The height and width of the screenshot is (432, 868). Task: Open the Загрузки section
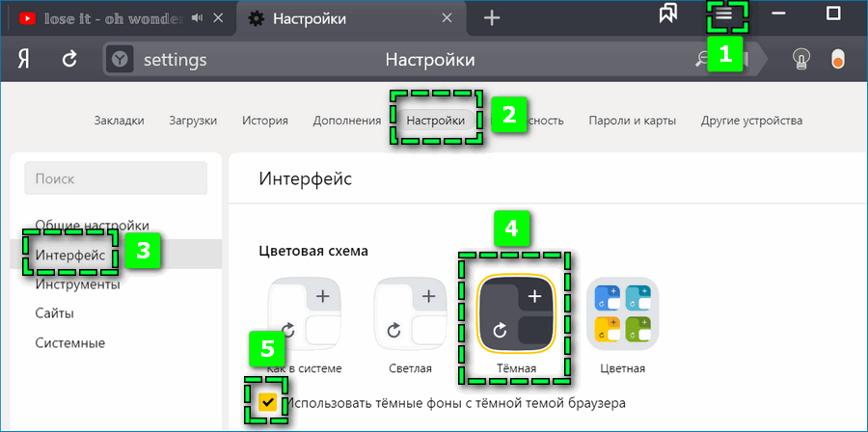point(193,121)
